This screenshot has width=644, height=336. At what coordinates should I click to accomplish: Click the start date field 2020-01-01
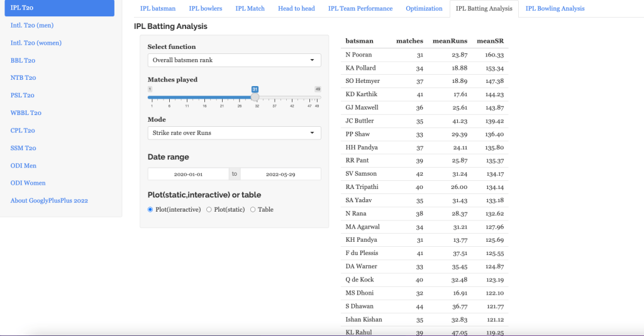(x=188, y=174)
